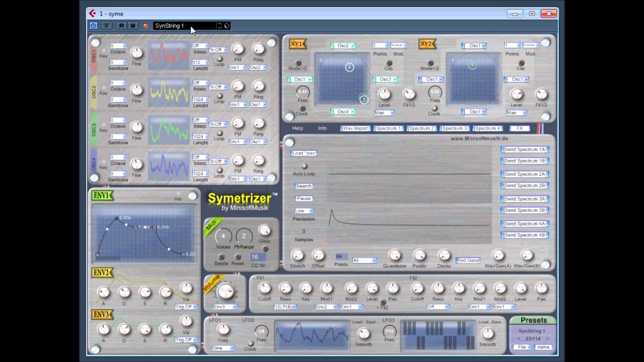644x362 pixels.
Task: Click the purple OSC4 side tab
Action: (x=94, y=165)
